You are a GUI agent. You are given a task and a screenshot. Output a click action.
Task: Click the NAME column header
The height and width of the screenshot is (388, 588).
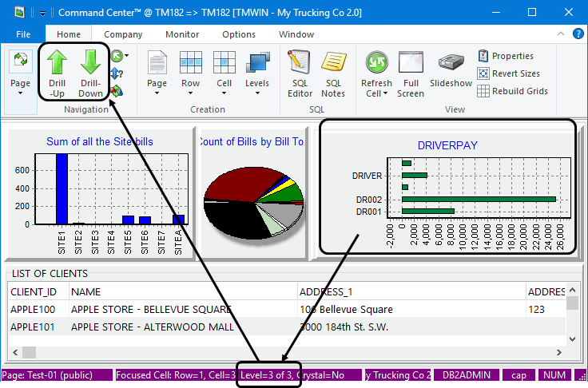click(x=183, y=291)
